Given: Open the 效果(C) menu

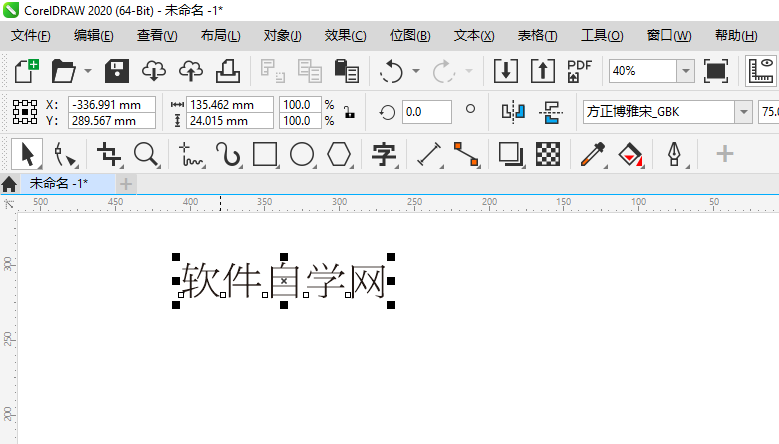Looking at the screenshot, I should (345, 36).
